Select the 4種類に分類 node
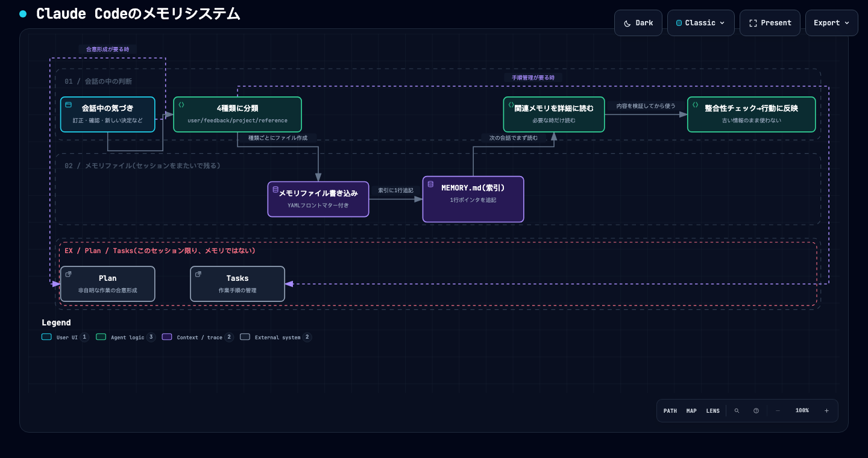 237,114
